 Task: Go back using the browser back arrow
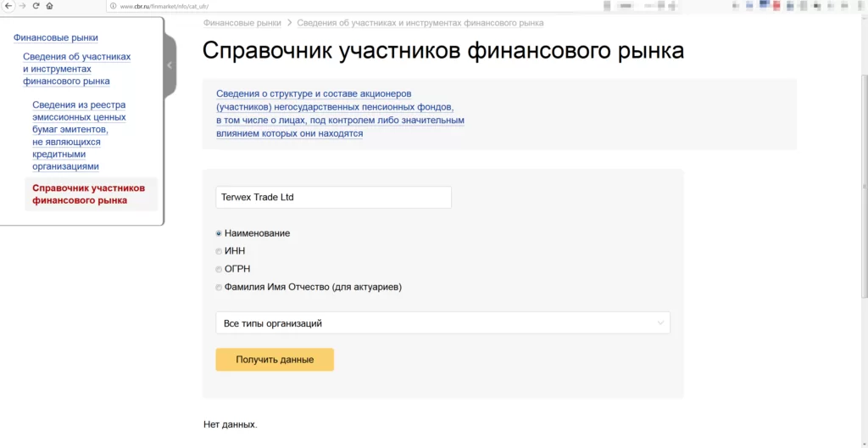(8, 6)
